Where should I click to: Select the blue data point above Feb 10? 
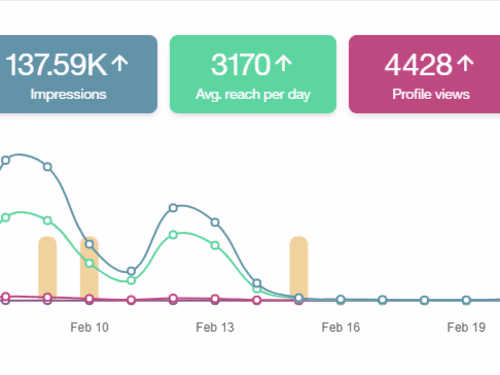pyautogui.click(x=89, y=244)
